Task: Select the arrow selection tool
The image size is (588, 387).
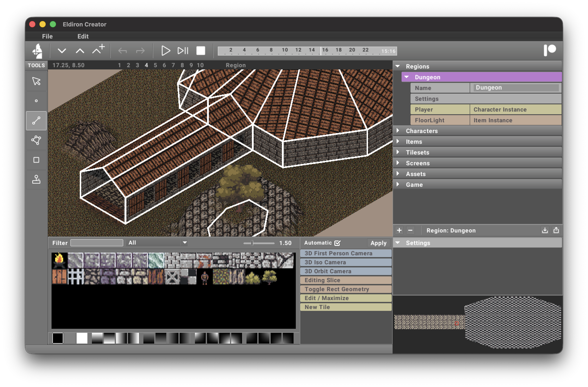Action: coord(36,81)
